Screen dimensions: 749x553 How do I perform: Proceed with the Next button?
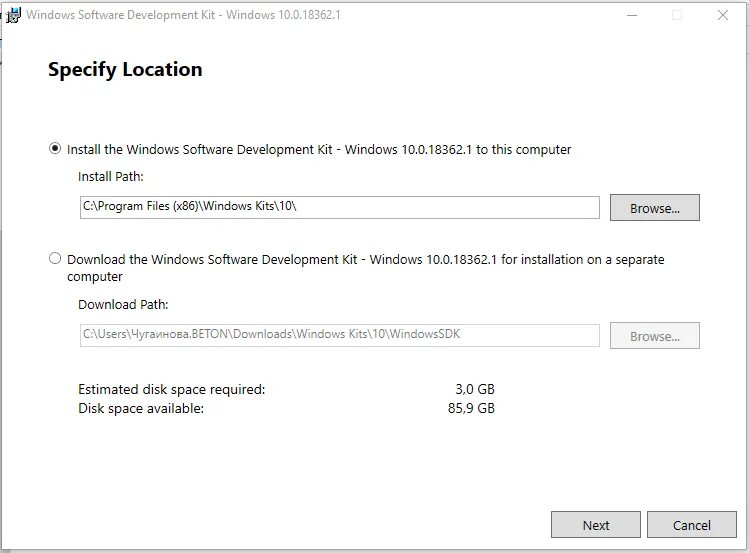click(x=596, y=525)
